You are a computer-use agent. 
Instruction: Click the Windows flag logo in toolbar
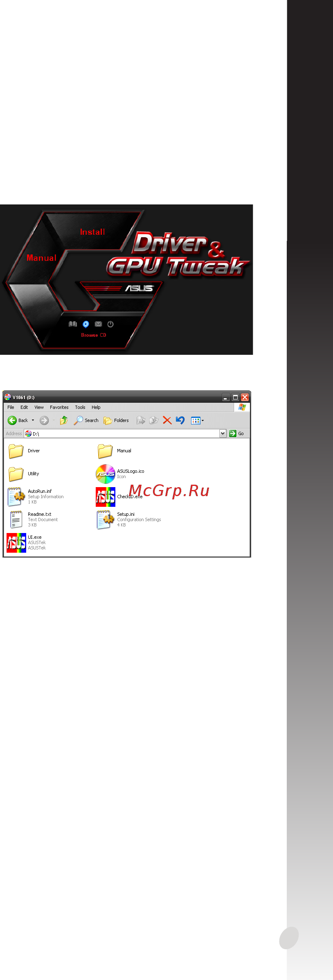[x=242, y=407]
